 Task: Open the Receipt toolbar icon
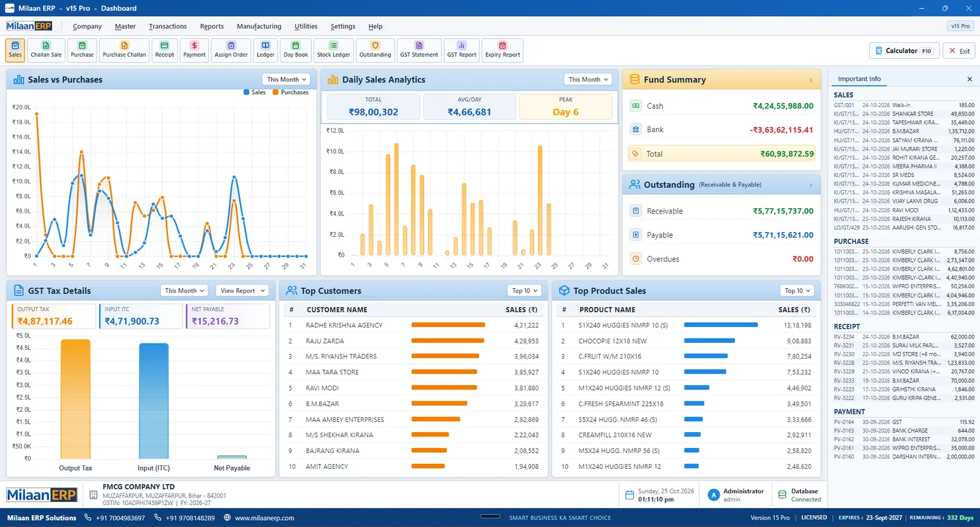point(164,50)
